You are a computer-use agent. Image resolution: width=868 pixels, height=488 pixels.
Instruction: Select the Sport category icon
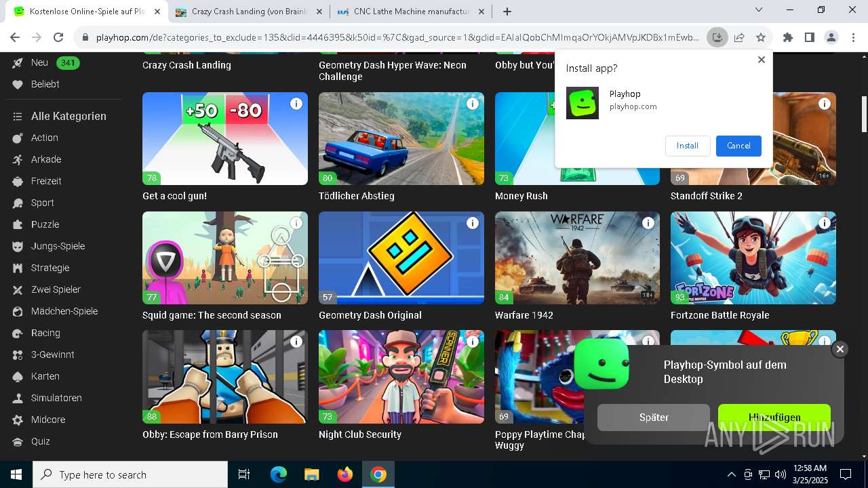18,203
